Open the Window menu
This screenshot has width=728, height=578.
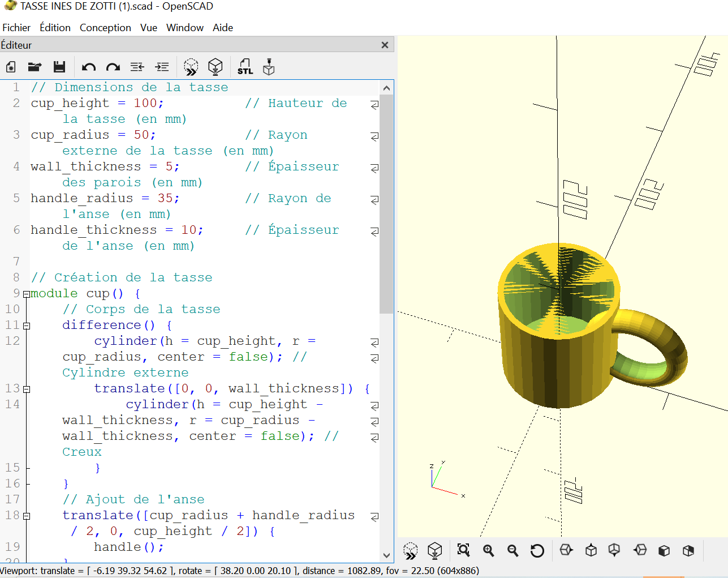[185, 28]
